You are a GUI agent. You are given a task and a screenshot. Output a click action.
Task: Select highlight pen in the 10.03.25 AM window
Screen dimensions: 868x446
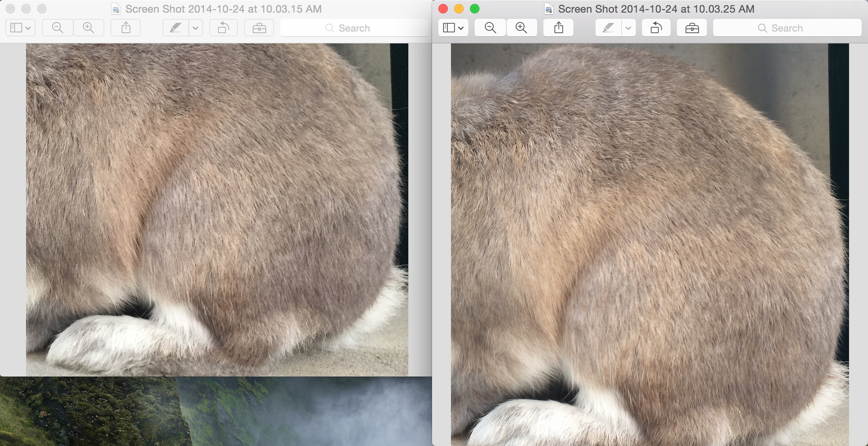608,28
